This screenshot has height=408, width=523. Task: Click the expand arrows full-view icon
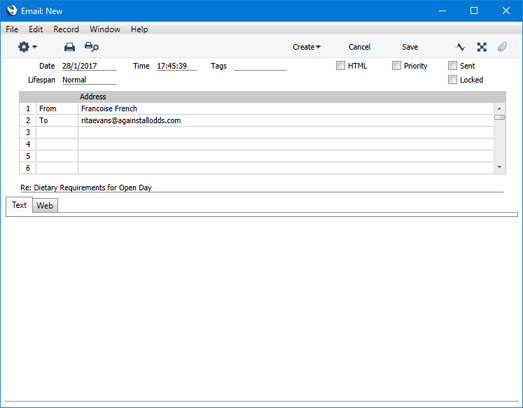pos(482,47)
